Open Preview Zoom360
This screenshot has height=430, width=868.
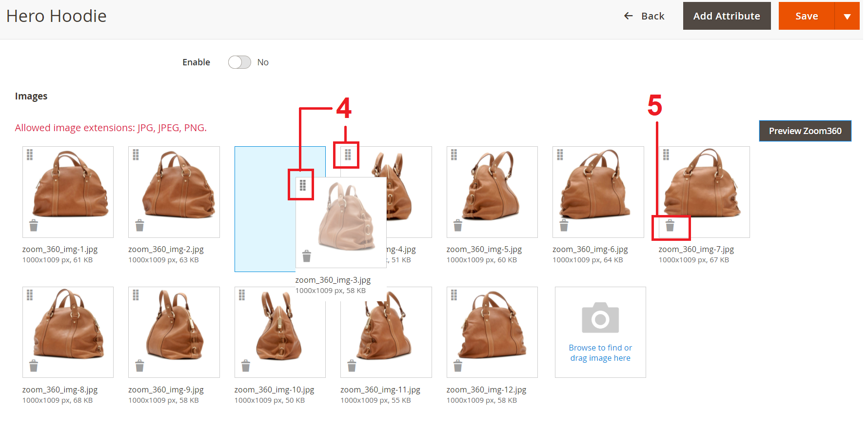pos(805,131)
